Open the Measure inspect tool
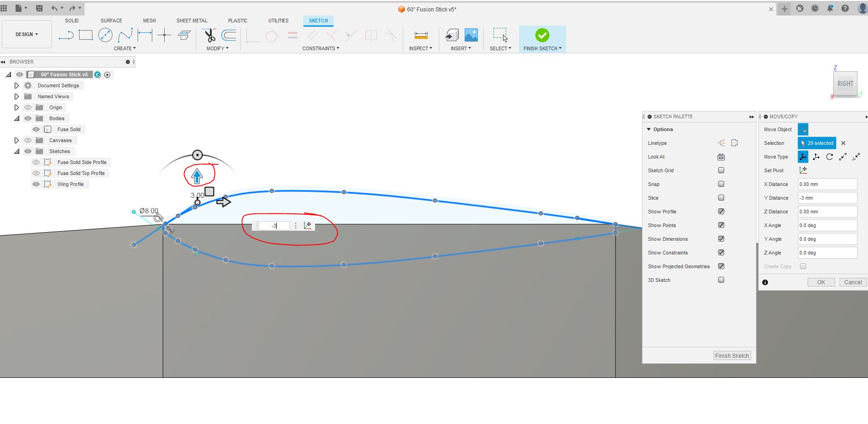868x424 pixels. coord(421,35)
